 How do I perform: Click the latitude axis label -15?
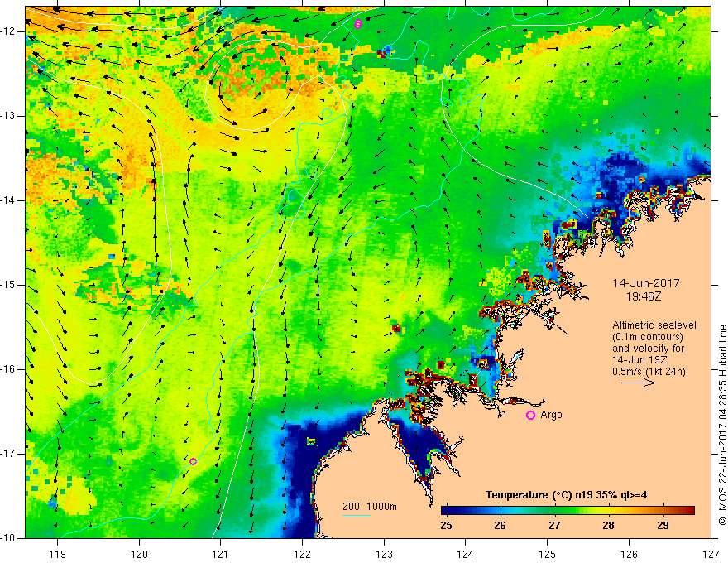(x=9, y=285)
